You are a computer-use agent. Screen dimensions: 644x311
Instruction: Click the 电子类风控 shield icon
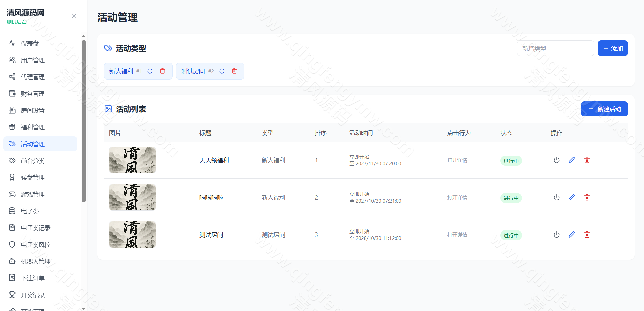[12, 244]
